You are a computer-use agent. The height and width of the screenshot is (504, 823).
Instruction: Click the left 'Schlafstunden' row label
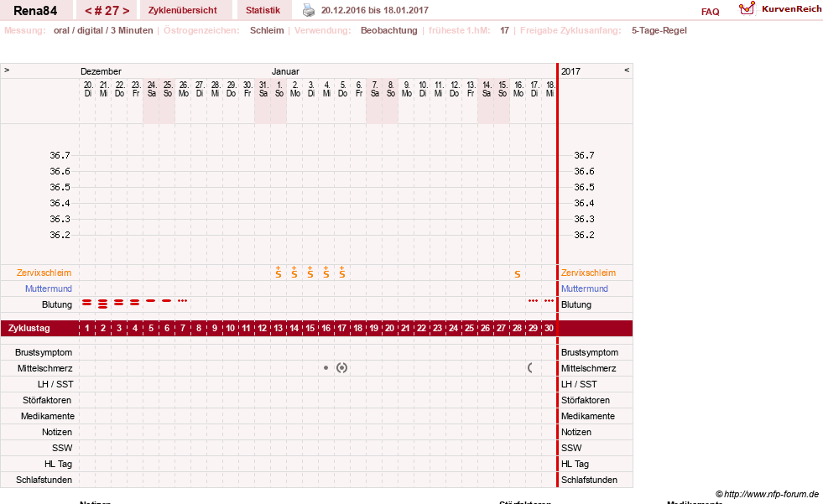coord(44,480)
